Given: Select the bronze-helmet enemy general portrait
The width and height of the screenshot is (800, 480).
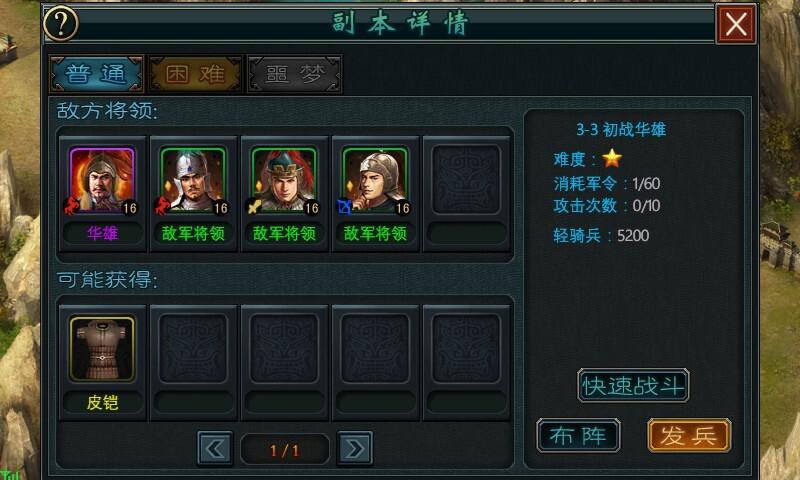Looking at the screenshot, I should pos(375,180).
